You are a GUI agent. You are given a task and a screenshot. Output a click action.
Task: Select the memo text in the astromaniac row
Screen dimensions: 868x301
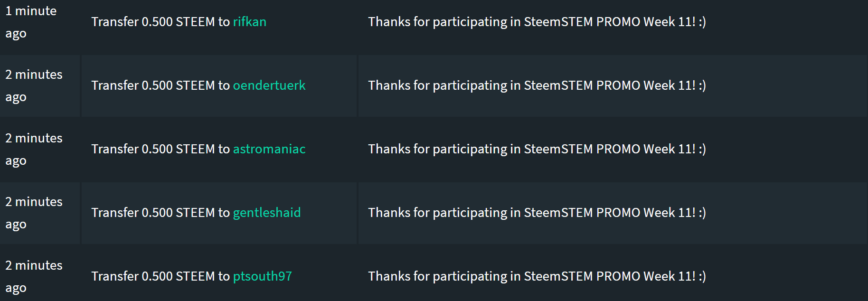[x=537, y=149]
